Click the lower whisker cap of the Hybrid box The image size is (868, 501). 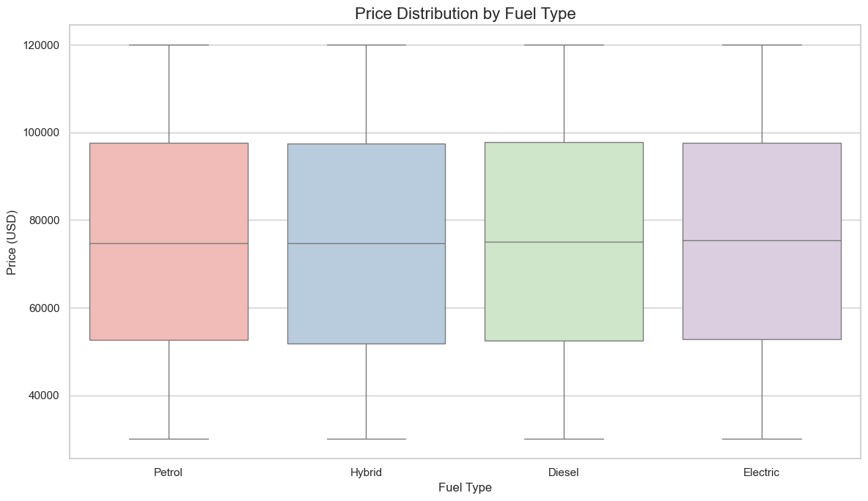(366, 439)
